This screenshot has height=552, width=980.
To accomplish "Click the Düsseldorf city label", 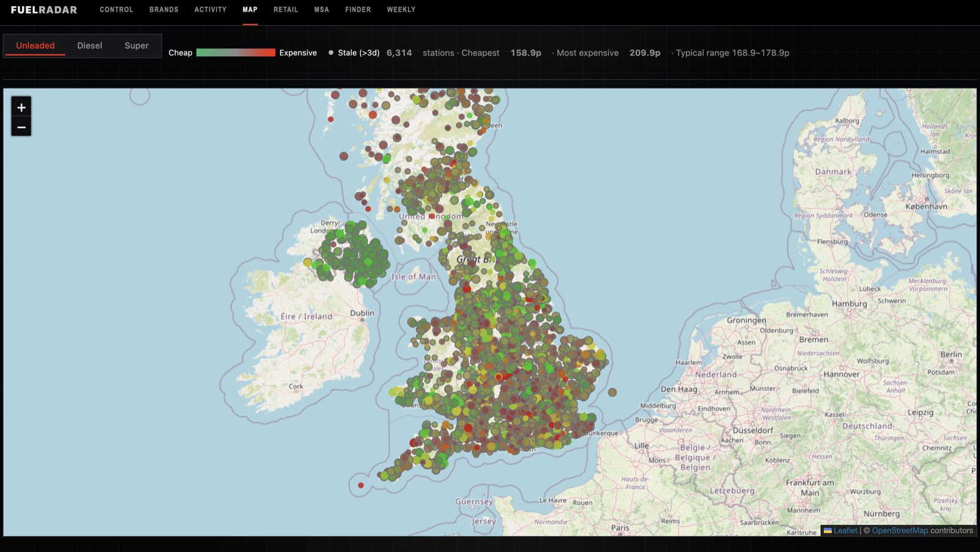I will [753, 430].
